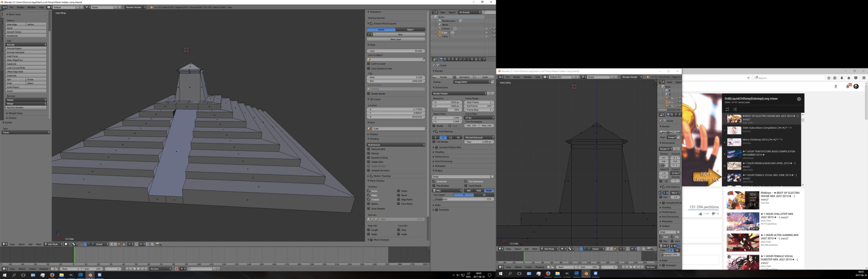Adjust the Compression slider
Screen dimensions: 868x279
[463, 199]
